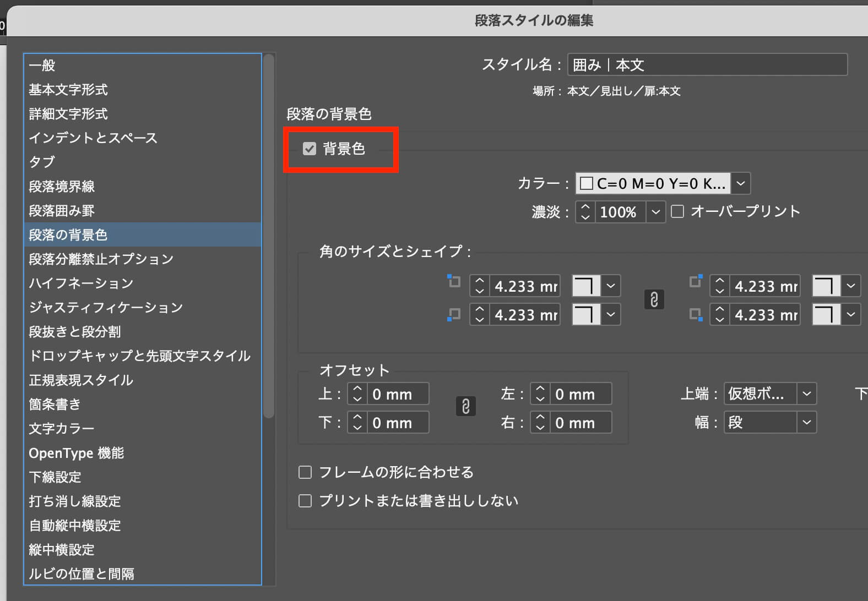Screen dimensions: 868x601
Task: Click the top-right corner shape preview icon
Action: coord(826,286)
